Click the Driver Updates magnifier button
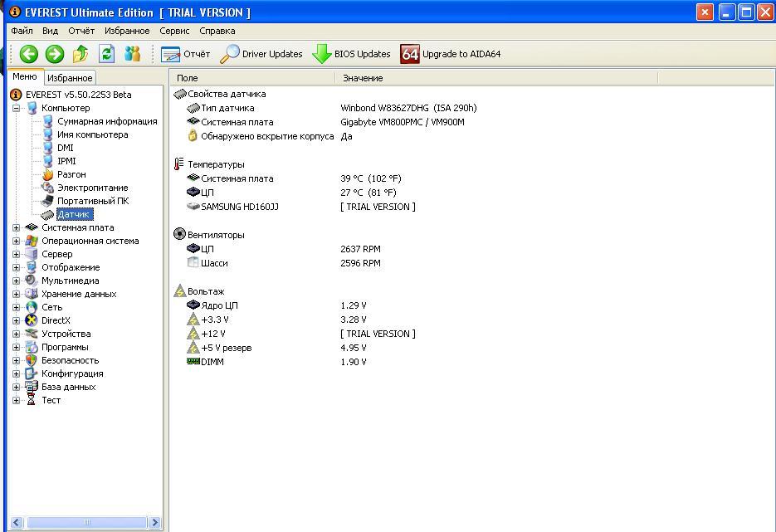Viewport: 776px width, 532px height. tap(261, 54)
